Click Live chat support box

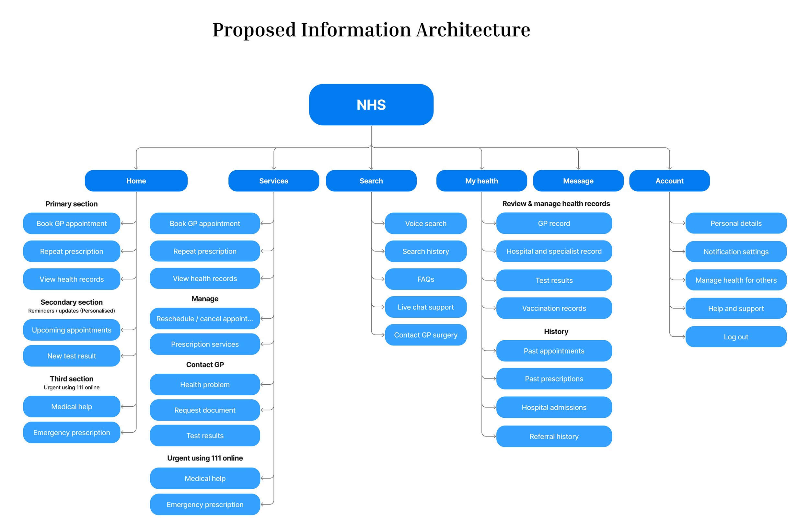(x=425, y=307)
